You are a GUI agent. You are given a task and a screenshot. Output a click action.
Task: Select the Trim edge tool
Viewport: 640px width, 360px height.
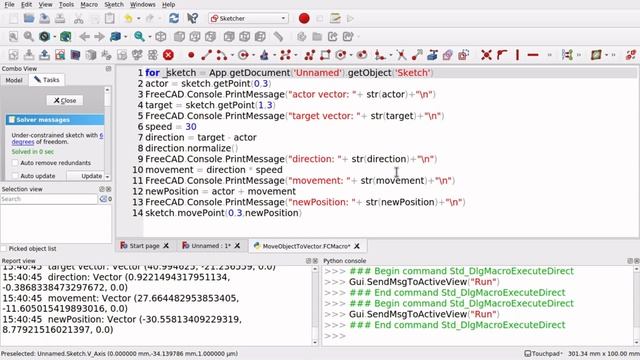click(x=401, y=55)
